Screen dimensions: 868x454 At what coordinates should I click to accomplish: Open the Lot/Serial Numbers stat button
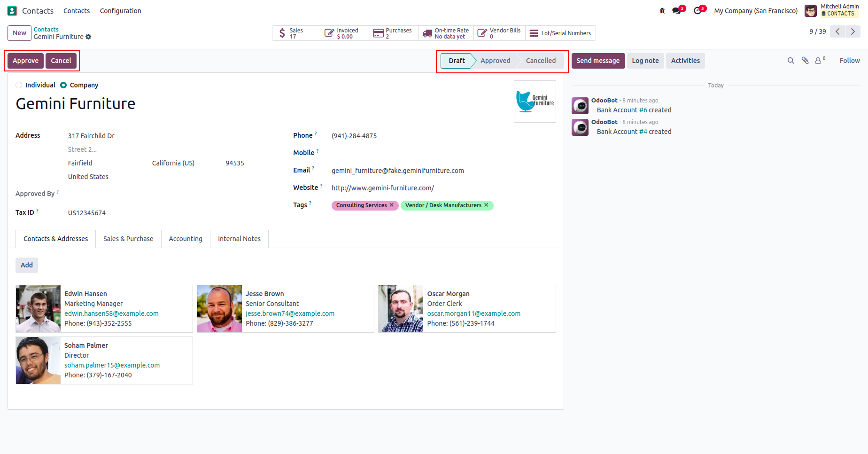click(561, 33)
